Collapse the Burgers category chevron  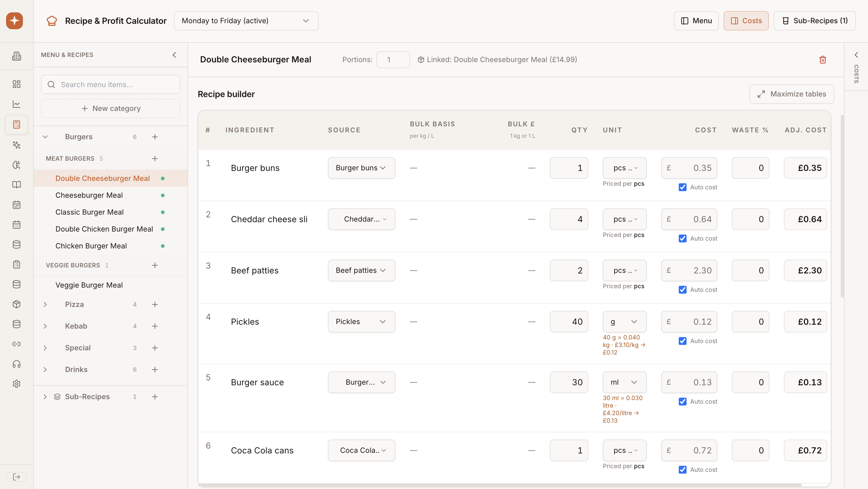tap(45, 137)
